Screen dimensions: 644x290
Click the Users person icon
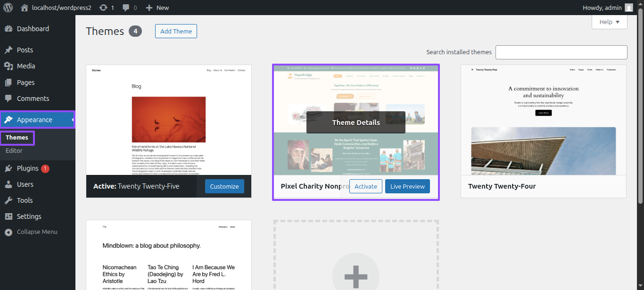pos(8,184)
